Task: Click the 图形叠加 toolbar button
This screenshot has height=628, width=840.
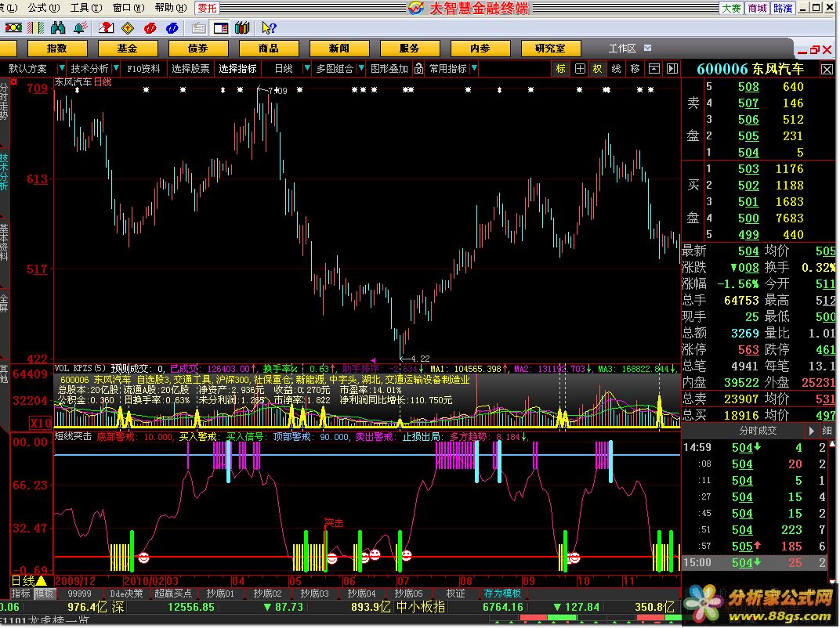Action: 389,69
